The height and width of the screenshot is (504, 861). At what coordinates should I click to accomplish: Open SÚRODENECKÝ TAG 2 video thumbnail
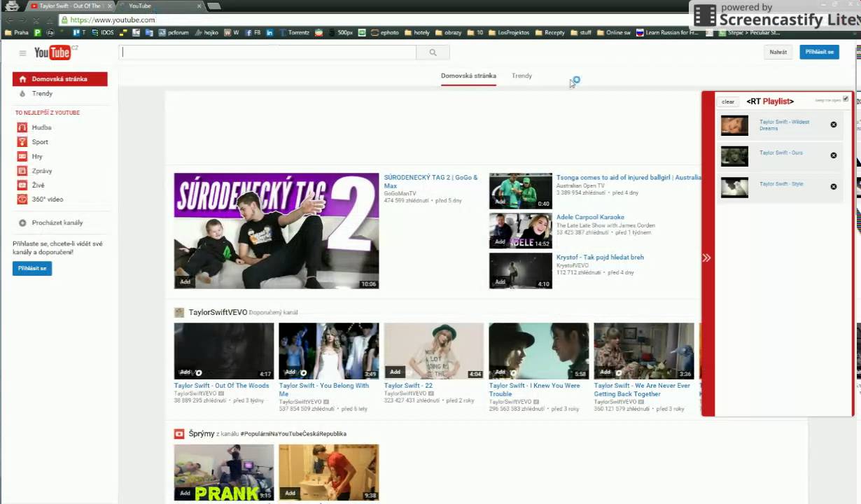(x=276, y=231)
